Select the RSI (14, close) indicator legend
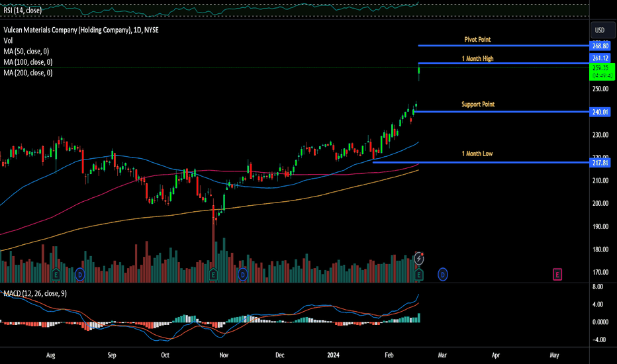The width and height of the screenshot is (617, 364). (x=23, y=10)
